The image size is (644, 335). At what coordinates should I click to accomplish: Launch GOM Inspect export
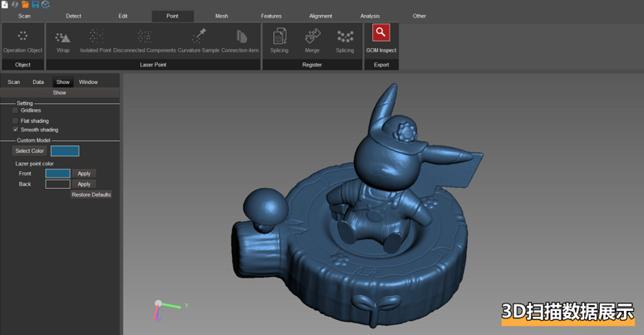[381, 40]
